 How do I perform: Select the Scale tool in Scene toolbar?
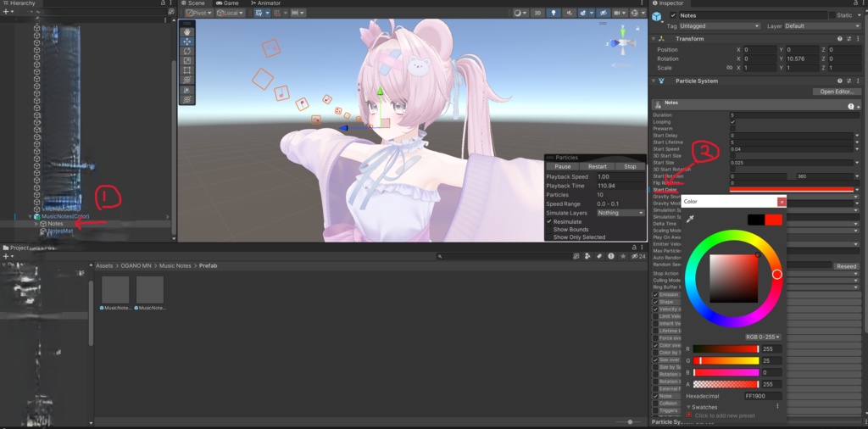pyautogui.click(x=187, y=60)
